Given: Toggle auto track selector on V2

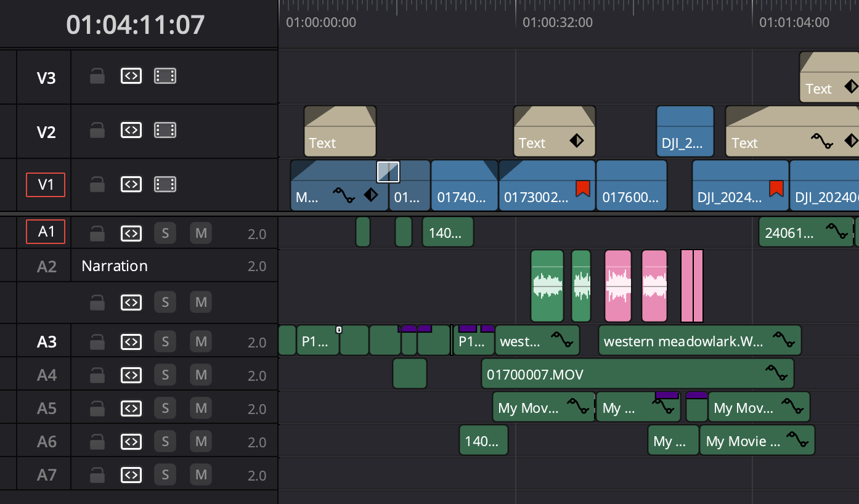Looking at the screenshot, I should pos(131,130).
